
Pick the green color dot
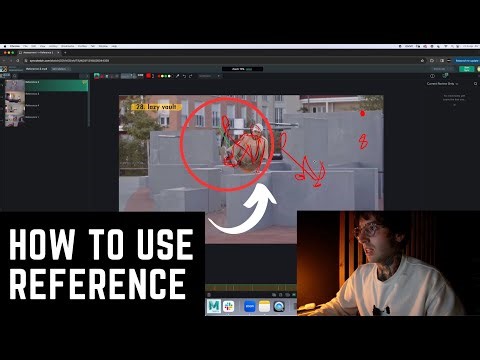[x=166, y=76]
